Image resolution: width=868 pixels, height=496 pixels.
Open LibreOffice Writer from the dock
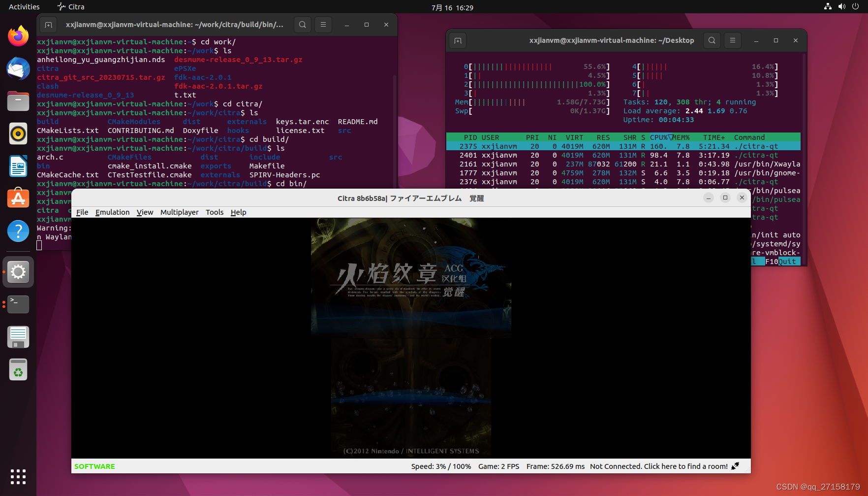pyautogui.click(x=18, y=166)
